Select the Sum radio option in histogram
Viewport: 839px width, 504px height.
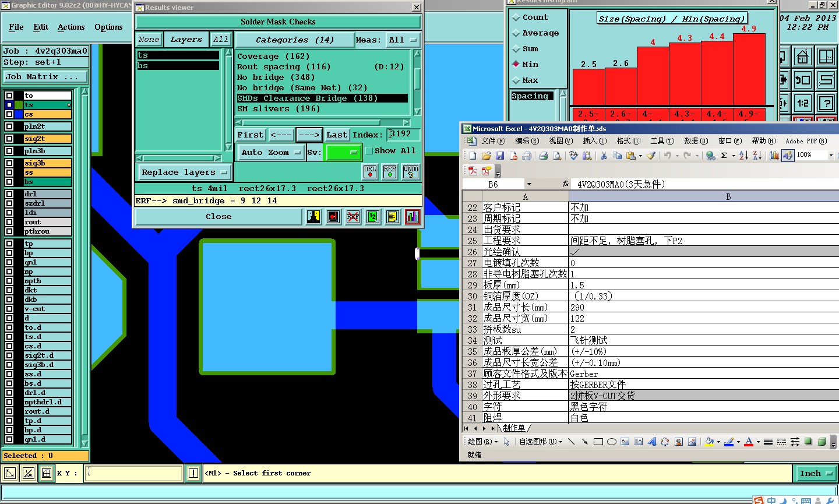pos(516,49)
